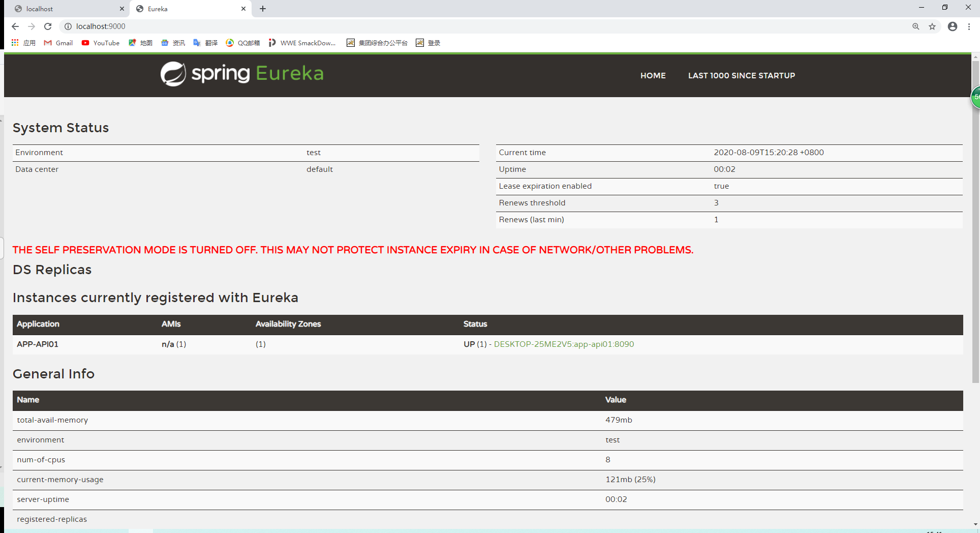The image size is (980, 533).
Task: Open the Chrome profile avatar
Action: click(x=953, y=26)
